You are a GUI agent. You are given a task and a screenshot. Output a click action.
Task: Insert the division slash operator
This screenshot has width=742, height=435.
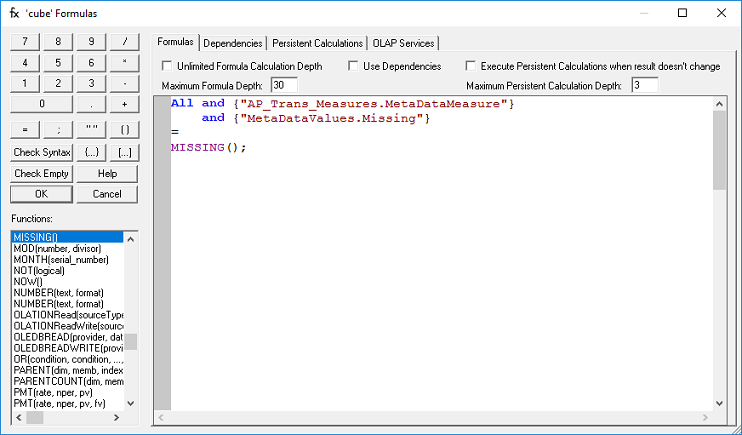coord(124,42)
